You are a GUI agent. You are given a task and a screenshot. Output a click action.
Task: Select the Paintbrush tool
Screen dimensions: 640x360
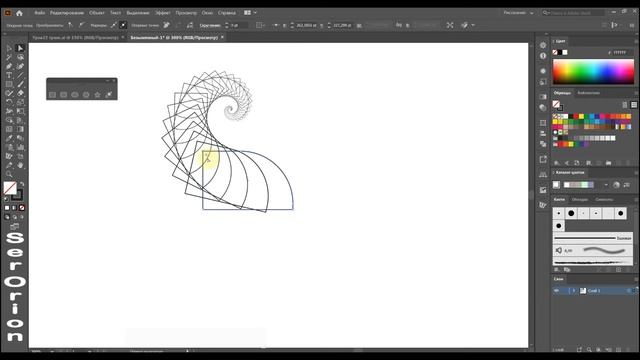pyautogui.click(x=20, y=84)
